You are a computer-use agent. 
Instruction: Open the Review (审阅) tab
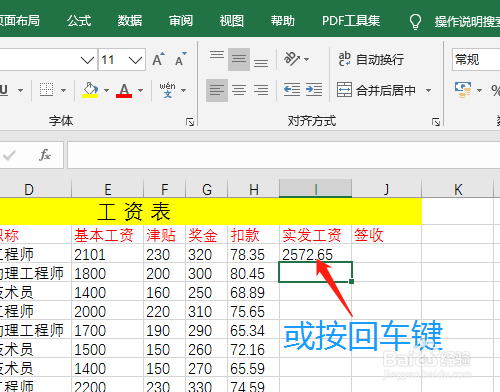pyautogui.click(x=181, y=21)
